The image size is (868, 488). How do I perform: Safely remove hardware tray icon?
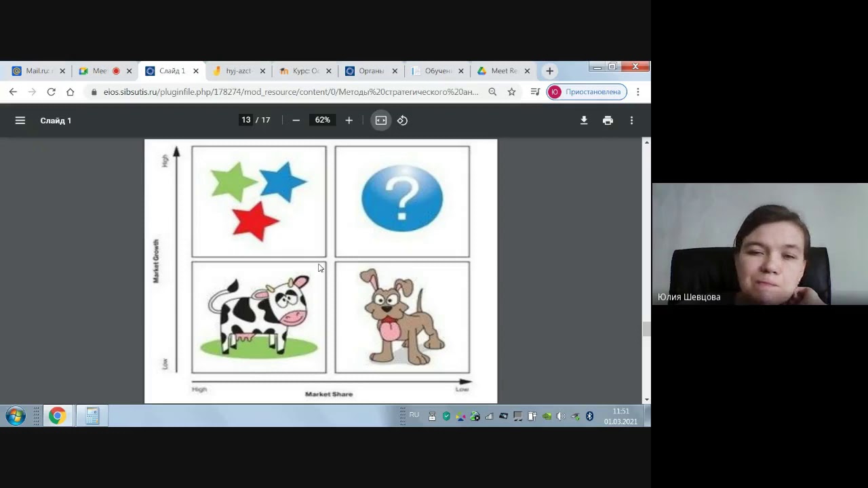(x=575, y=416)
